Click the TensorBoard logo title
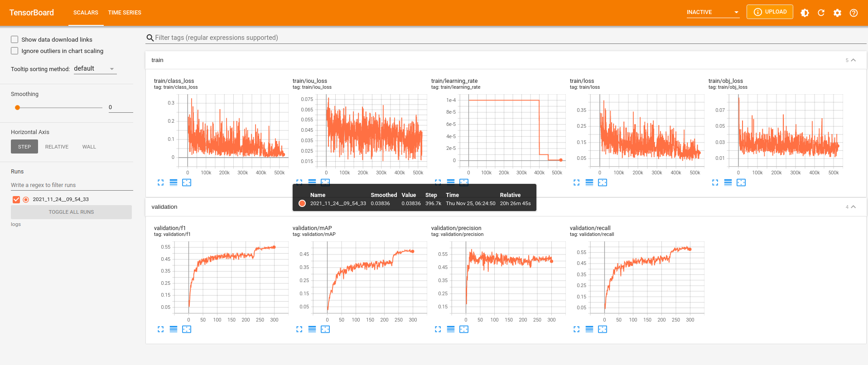Screen dimensions: 868x365 click(32, 13)
